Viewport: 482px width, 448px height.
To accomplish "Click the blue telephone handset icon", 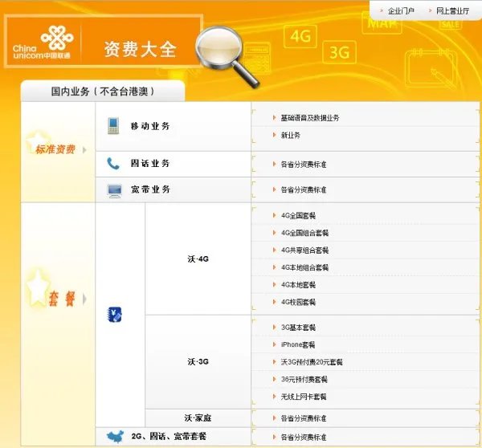I will coord(113,164).
